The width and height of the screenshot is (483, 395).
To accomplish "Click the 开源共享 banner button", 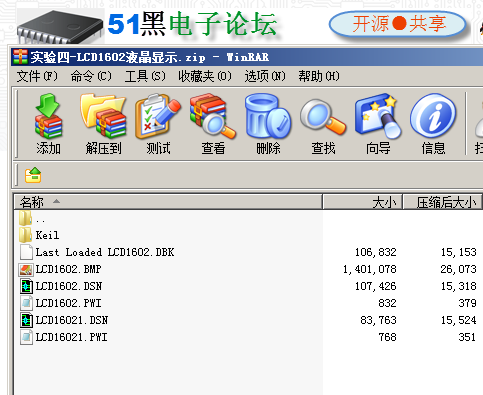I will click(x=398, y=24).
